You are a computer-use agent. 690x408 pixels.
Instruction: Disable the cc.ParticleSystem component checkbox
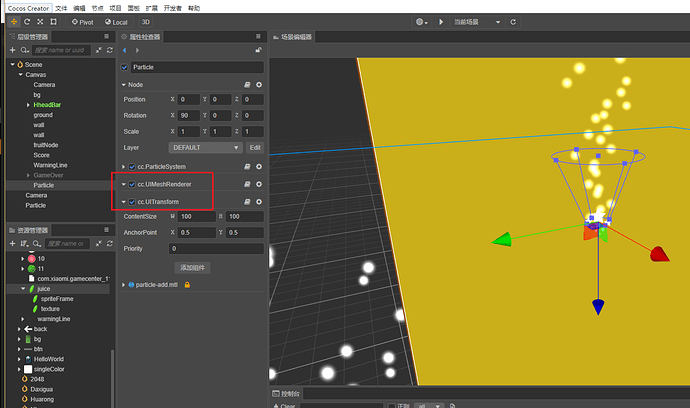(x=132, y=167)
